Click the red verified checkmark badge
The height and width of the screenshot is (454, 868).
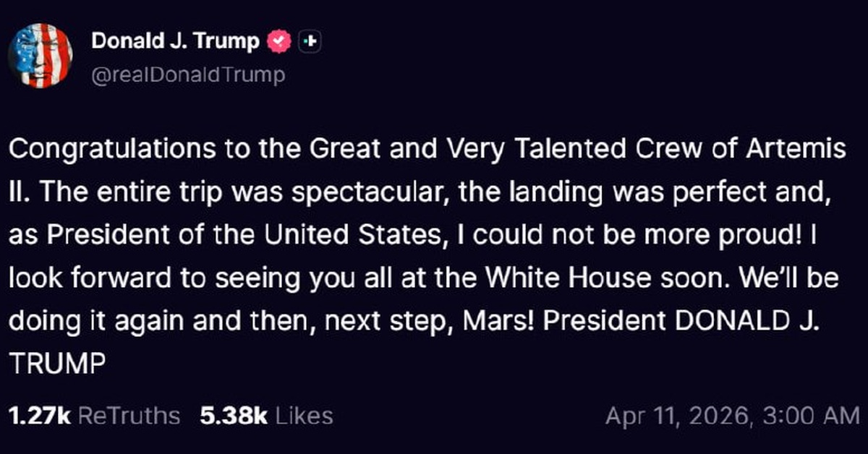(278, 42)
